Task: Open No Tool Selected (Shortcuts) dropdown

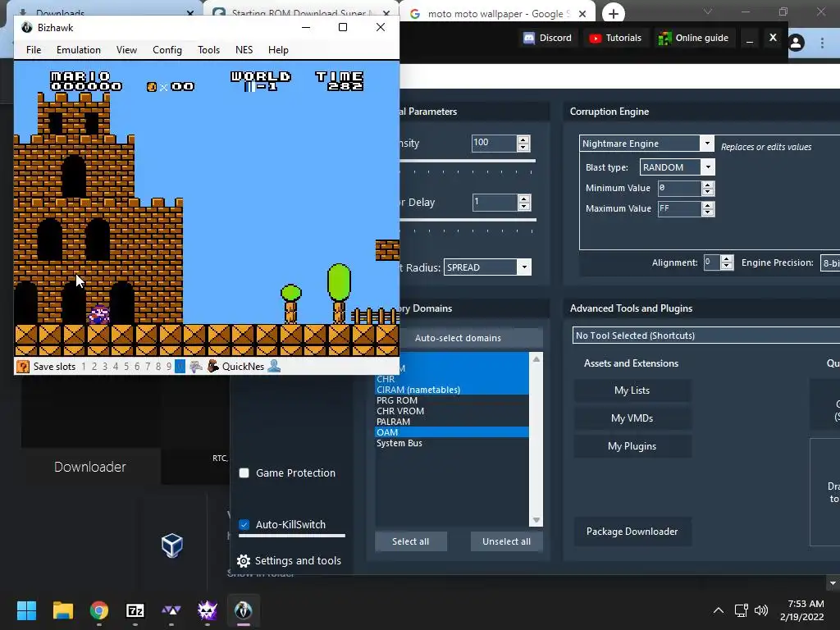Action: pyautogui.click(x=706, y=336)
